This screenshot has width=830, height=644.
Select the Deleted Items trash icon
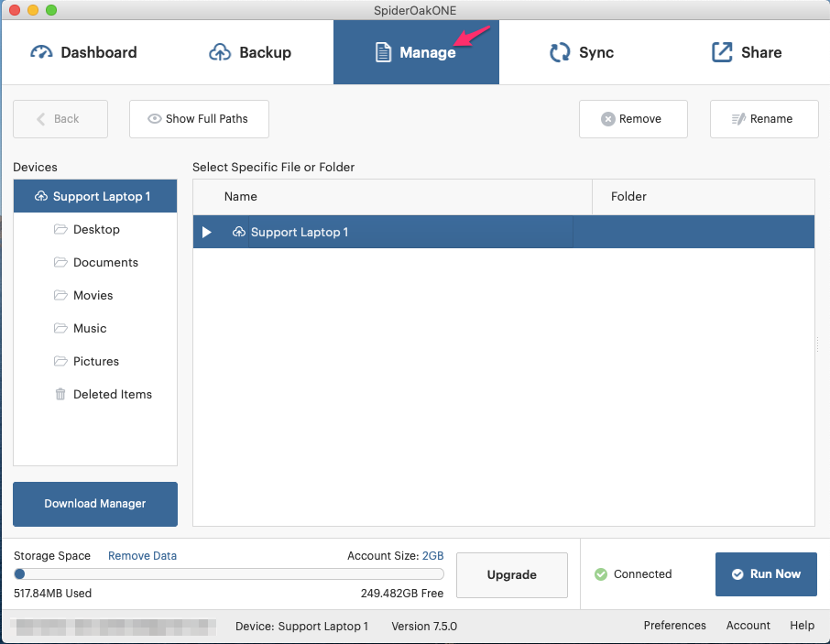(x=60, y=395)
